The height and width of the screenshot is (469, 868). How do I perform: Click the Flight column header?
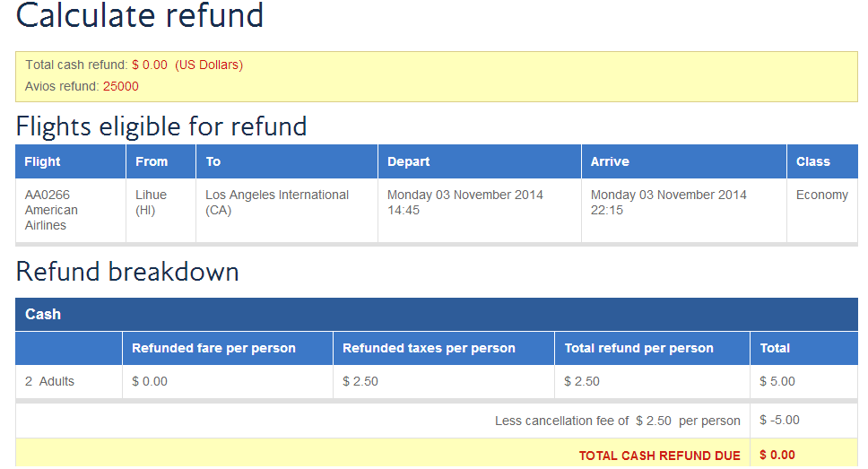70,161
